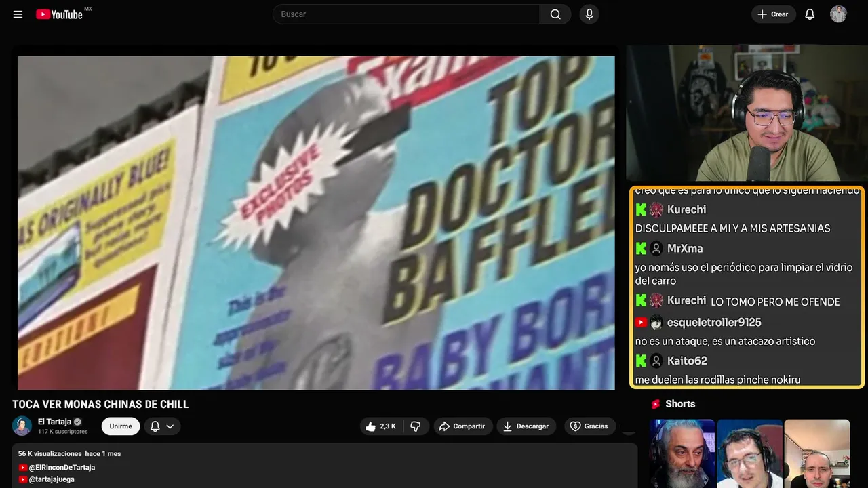
Task: Click the search magnifier button
Action: pyautogui.click(x=555, y=14)
